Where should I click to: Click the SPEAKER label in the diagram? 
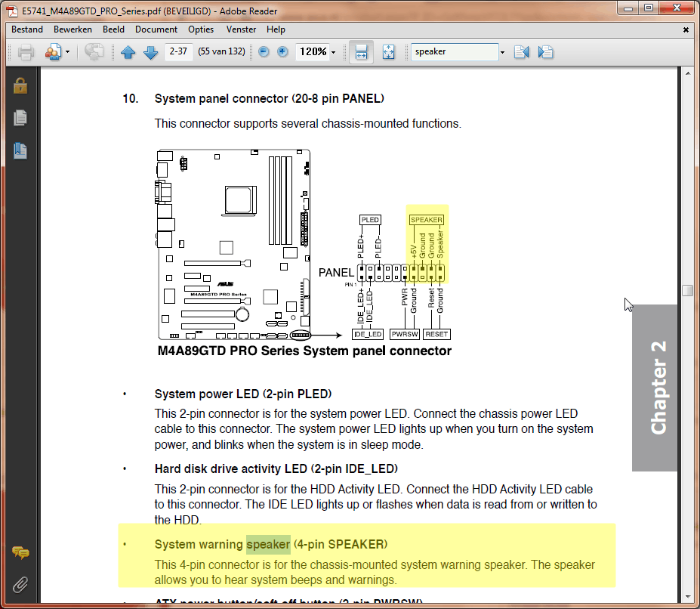click(427, 220)
